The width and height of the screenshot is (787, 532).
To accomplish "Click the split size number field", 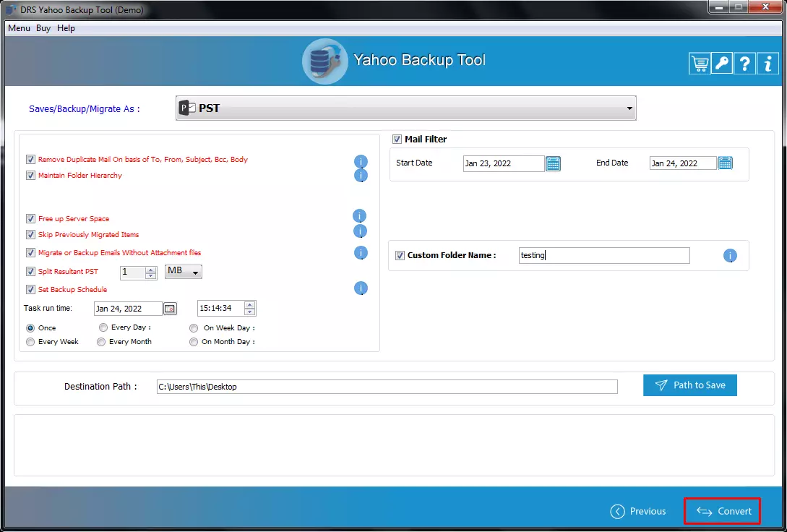I will coord(133,273).
